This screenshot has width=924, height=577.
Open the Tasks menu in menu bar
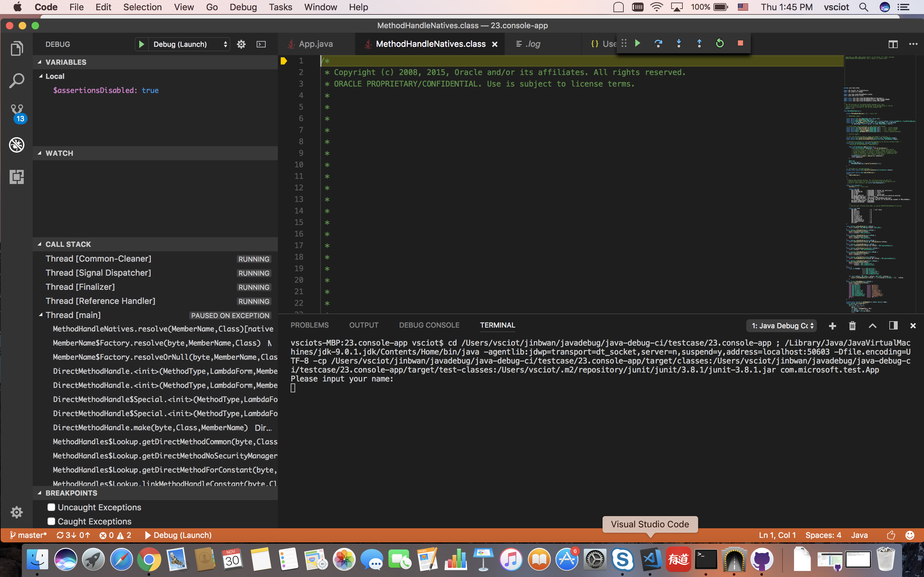coord(280,7)
